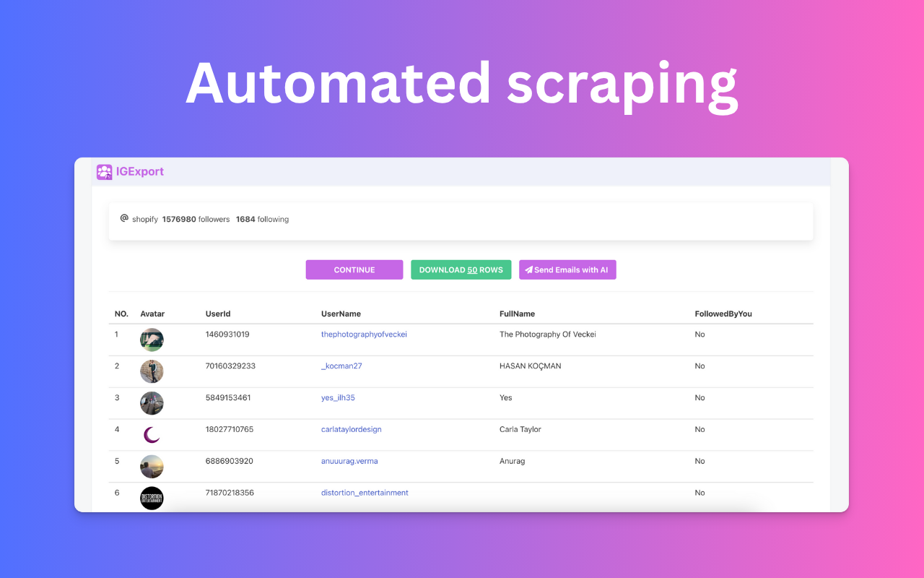Click the IGExport people logo icon
The image size is (924, 578).
(x=105, y=172)
